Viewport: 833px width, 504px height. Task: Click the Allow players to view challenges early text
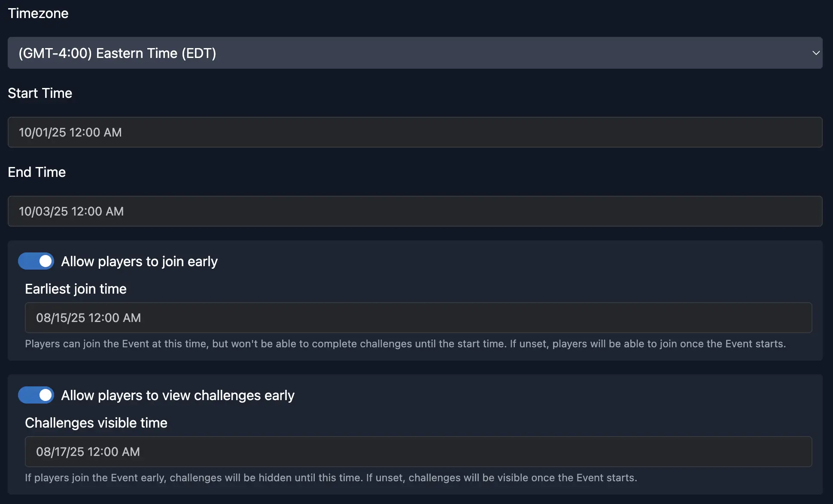tap(178, 395)
